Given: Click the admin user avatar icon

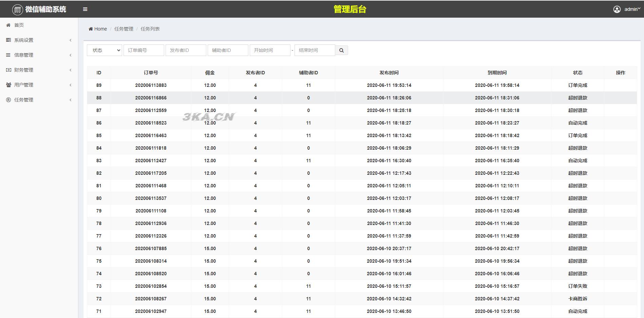Looking at the screenshot, I should [x=617, y=10].
